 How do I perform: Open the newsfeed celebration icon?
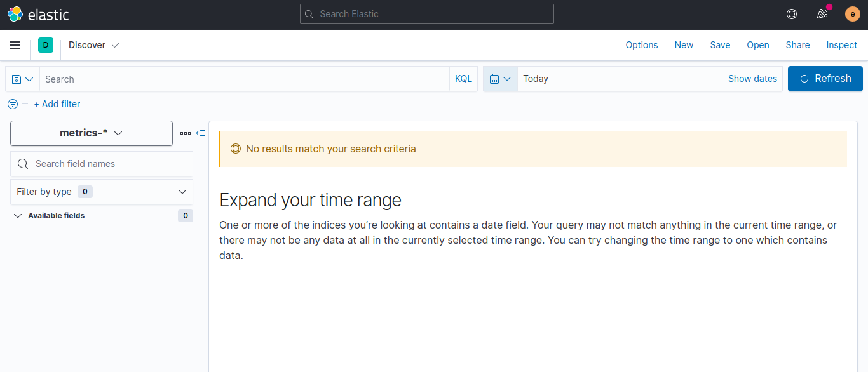(x=822, y=14)
